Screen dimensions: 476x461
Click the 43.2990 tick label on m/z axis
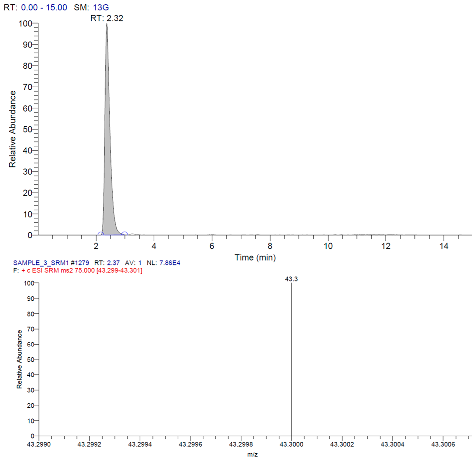coord(39,444)
